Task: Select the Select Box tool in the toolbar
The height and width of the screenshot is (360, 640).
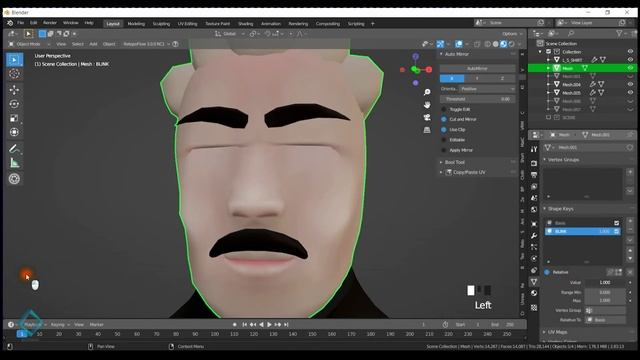Action: 15,60
